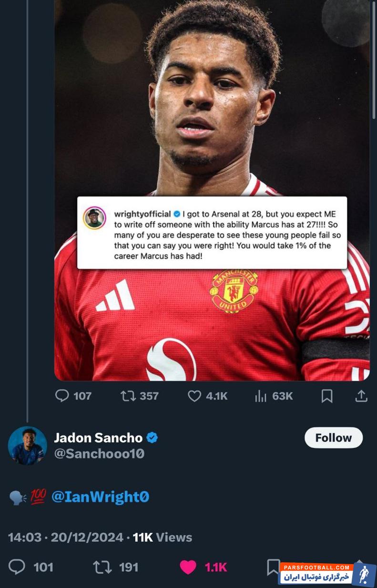Screen dimensions: 377x588
Task: Bookmark Jadon Sancho's tweet
Action: coord(273,567)
